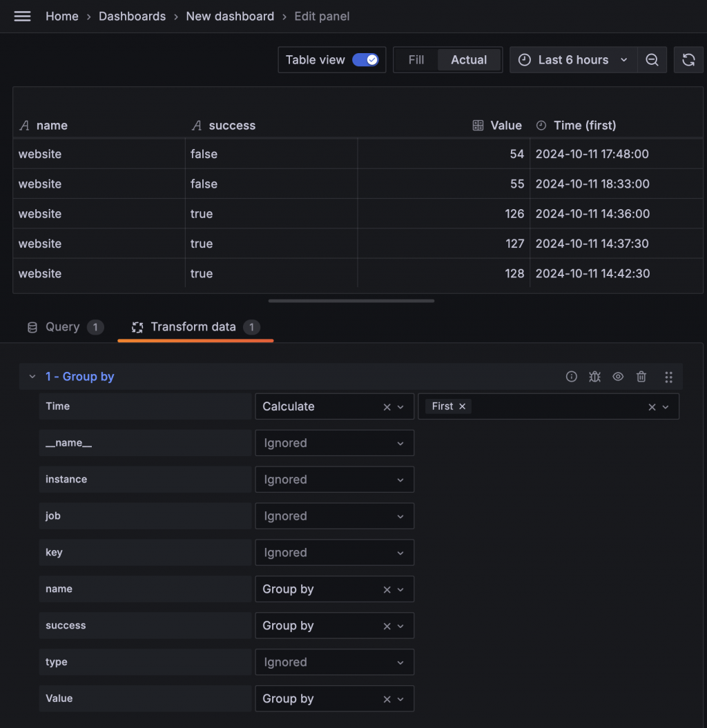Sort by the Value column header
Viewport: 707px width, 728px height.
click(x=506, y=126)
